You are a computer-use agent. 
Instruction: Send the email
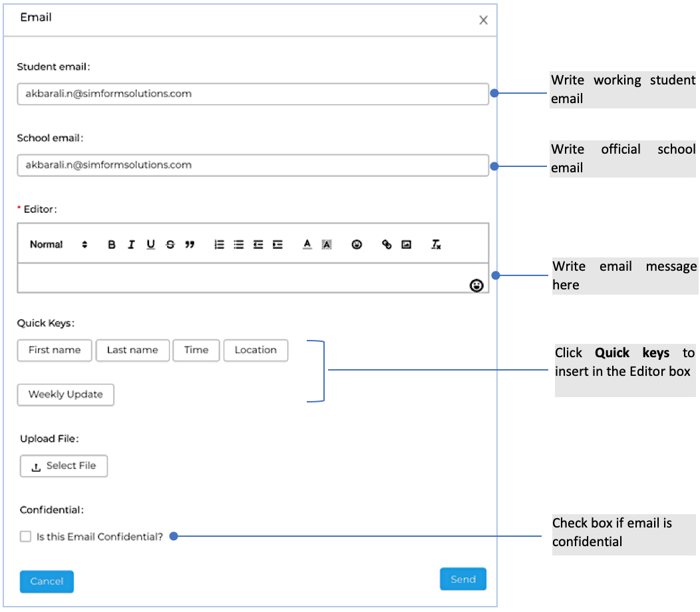point(463,579)
